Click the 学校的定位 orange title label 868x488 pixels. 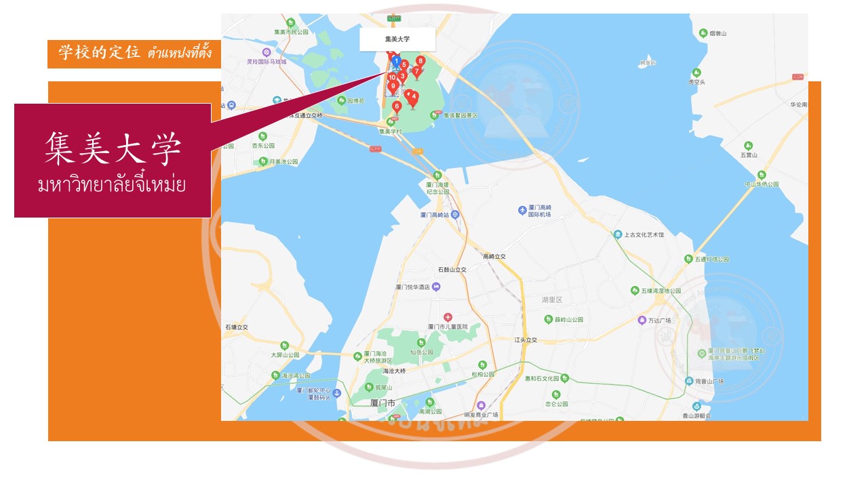134,54
